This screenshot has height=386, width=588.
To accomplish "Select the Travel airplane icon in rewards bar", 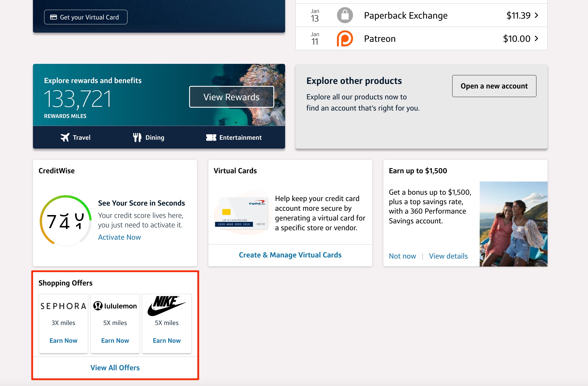I will (x=66, y=137).
